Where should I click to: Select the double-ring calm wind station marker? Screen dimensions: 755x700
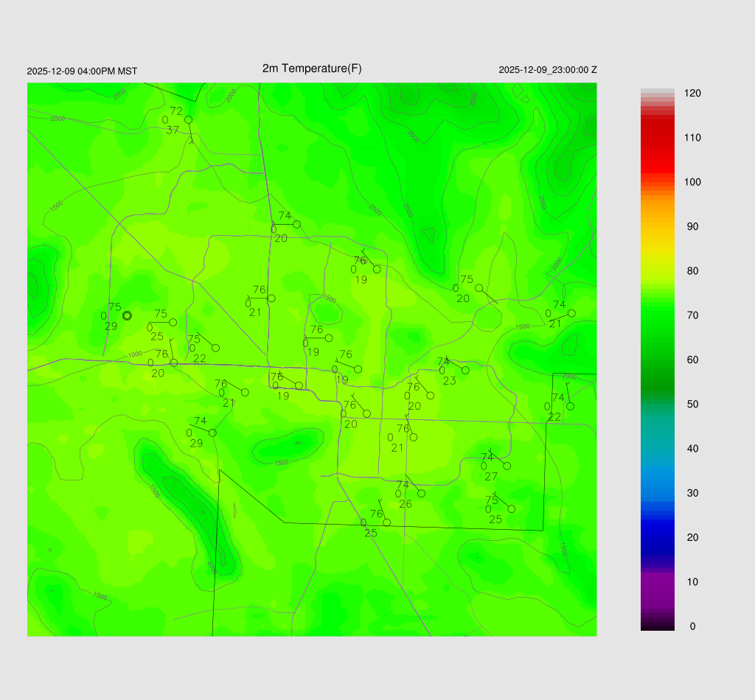coord(127,315)
